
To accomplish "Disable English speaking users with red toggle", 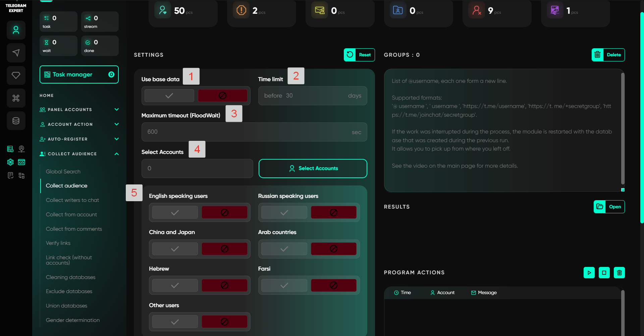I will click(x=224, y=212).
